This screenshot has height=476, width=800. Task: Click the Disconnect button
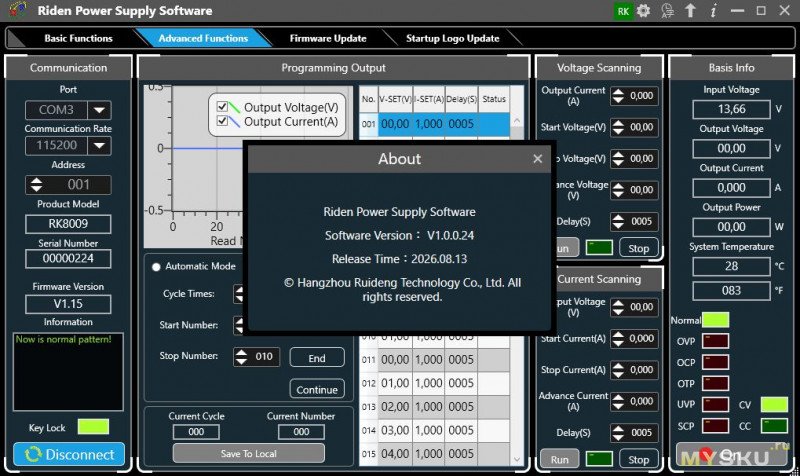coord(69,454)
